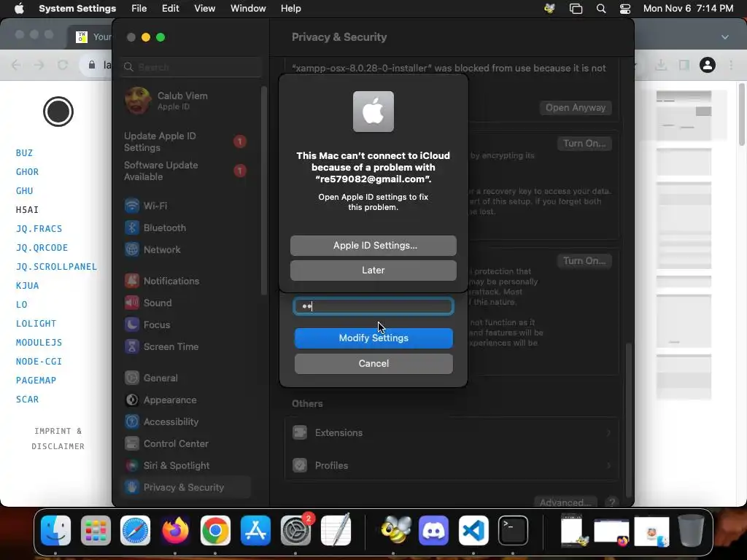Viewport: 747px width, 560px height.
Task: Select Network in sidebar
Action: coord(162,249)
